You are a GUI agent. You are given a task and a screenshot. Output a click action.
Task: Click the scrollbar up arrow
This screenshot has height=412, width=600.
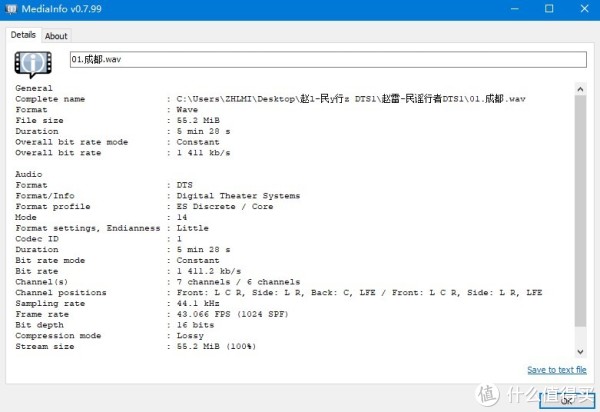pyautogui.click(x=580, y=89)
